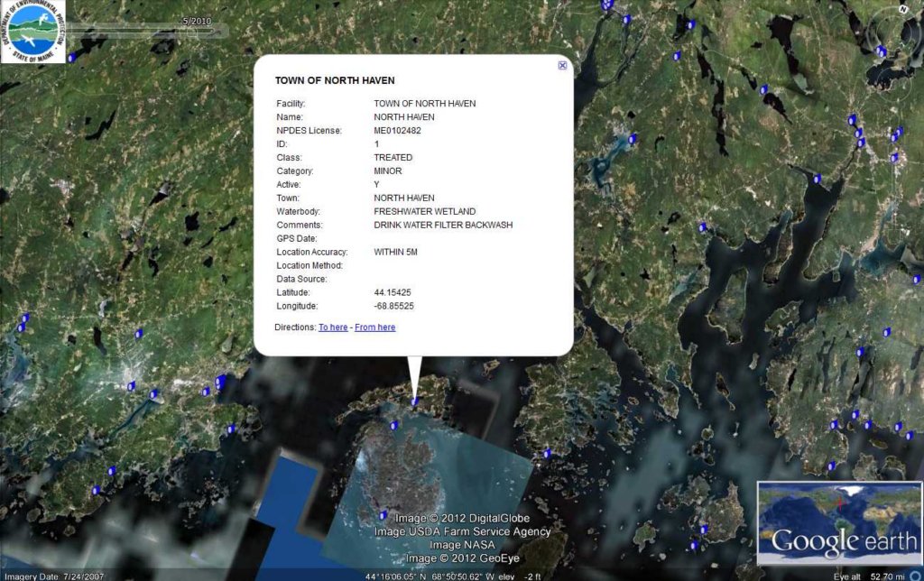Click the "NPDES License:" field label
The width and height of the screenshot is (924, 581).
pos(309,131)
